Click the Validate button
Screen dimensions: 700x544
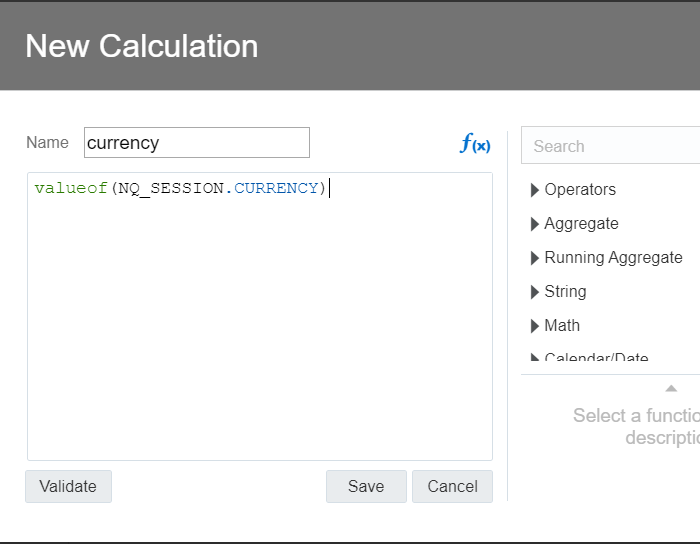click(68, 486)
